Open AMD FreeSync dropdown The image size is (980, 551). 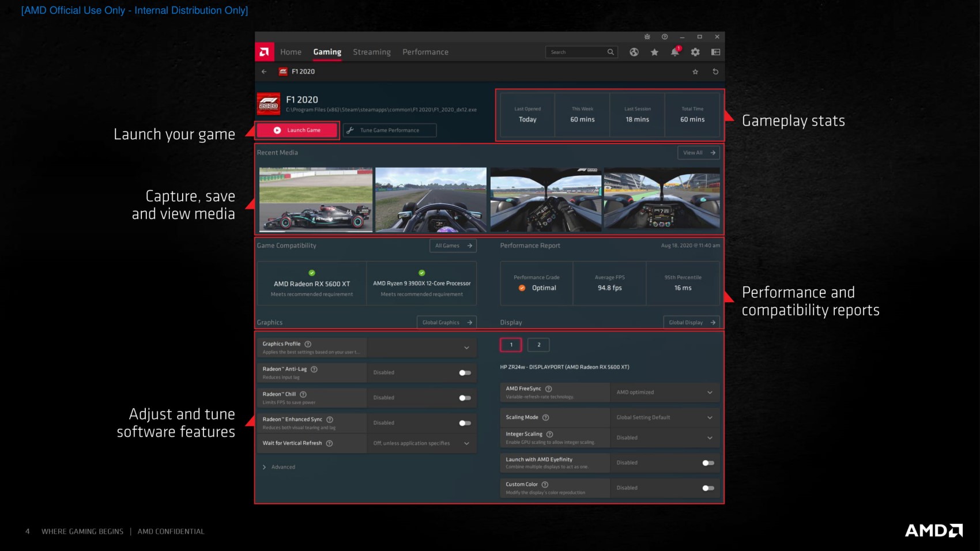665,393
